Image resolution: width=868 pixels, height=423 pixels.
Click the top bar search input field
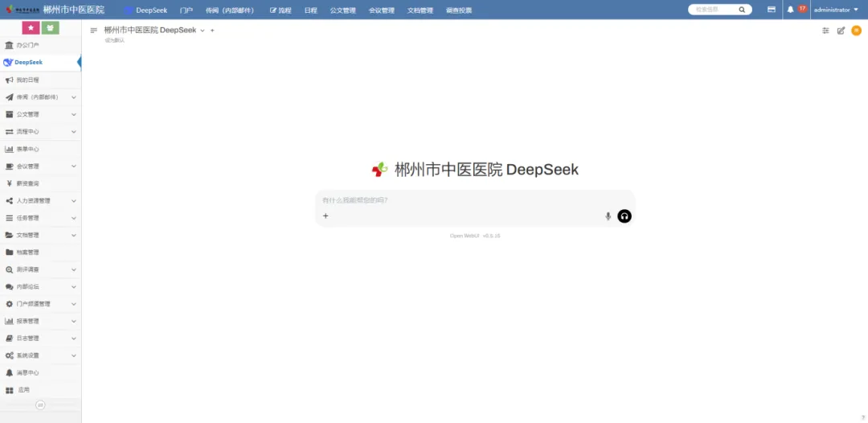point(715,10)
